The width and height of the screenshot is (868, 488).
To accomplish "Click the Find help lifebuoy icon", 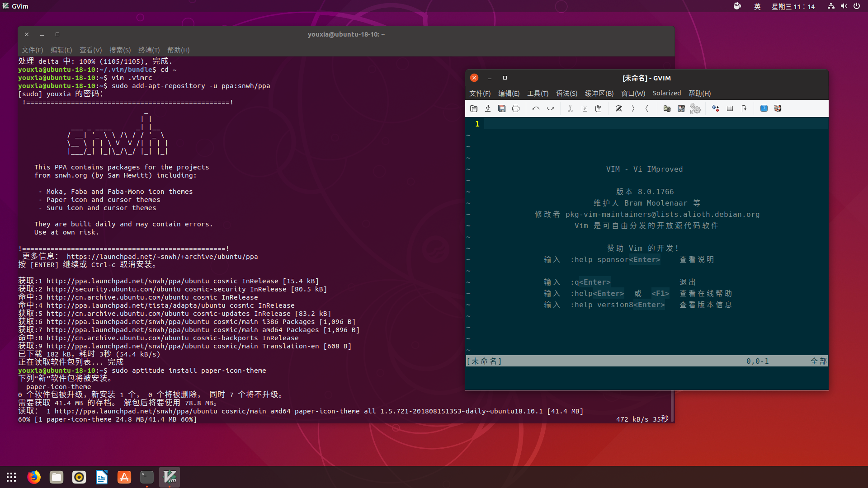I will tap(778, 108).
